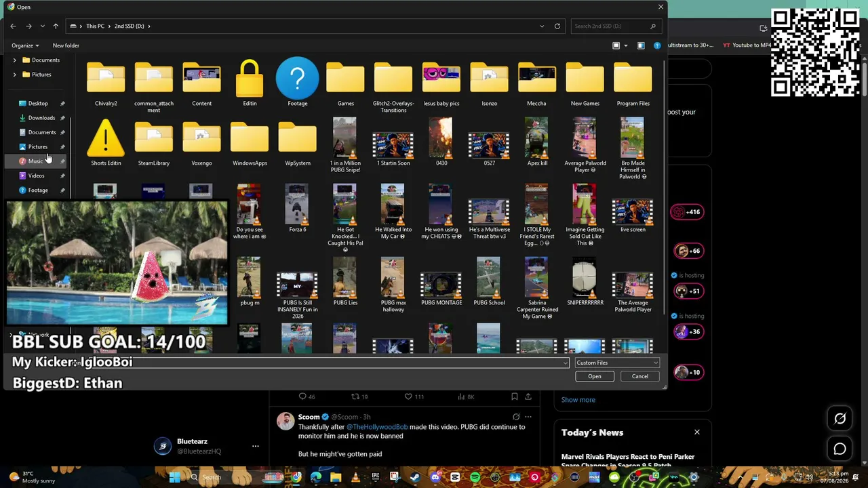868x488 pixels.
Task: Bookmark the tweet in the browser
Action: click(514, 396)
